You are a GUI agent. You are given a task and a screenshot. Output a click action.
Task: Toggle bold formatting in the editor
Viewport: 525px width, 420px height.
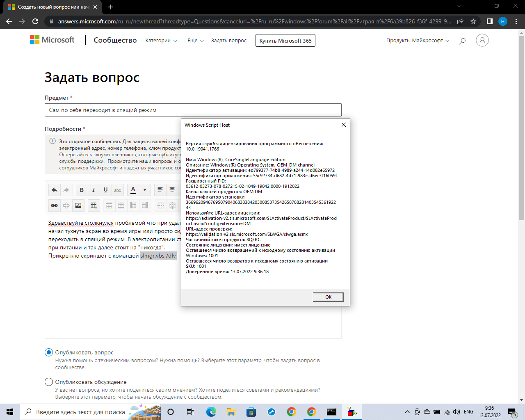pos(82,190)
